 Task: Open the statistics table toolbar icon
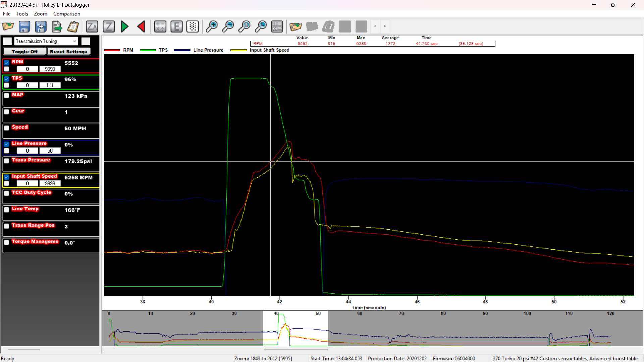click(277, 26)
